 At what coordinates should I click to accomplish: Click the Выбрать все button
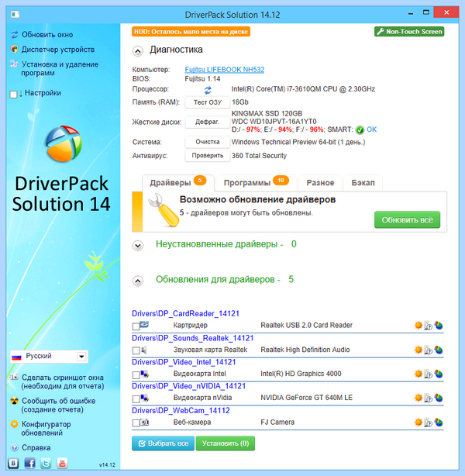[163, 443]
